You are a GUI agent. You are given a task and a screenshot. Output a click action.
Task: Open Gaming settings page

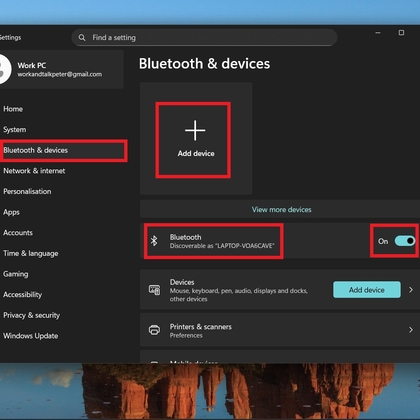[x=16, y=274]
